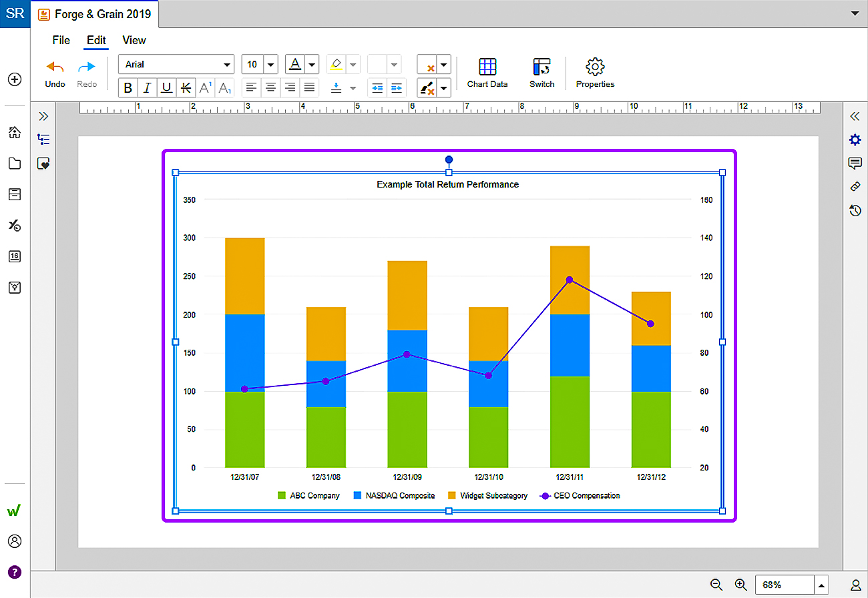The width and height of the screenshot is (868, 598).
Task: Open the 68% zoom level dropdown
Action: pos(822,585)
